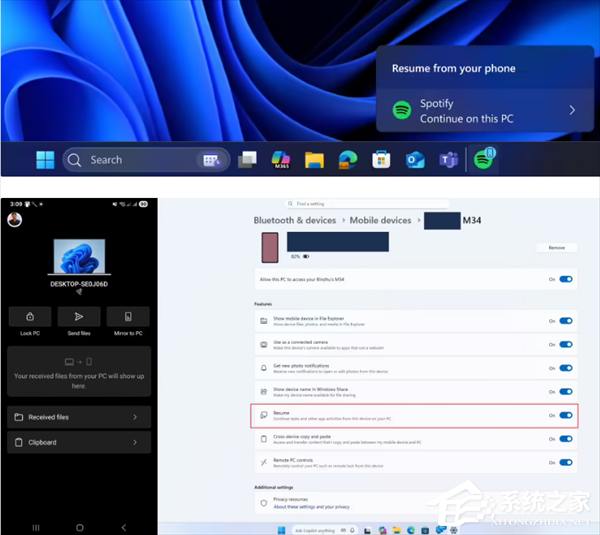Tap the DESKTOP-SE0J06D PC thumbnail on phone

[79, 256]
